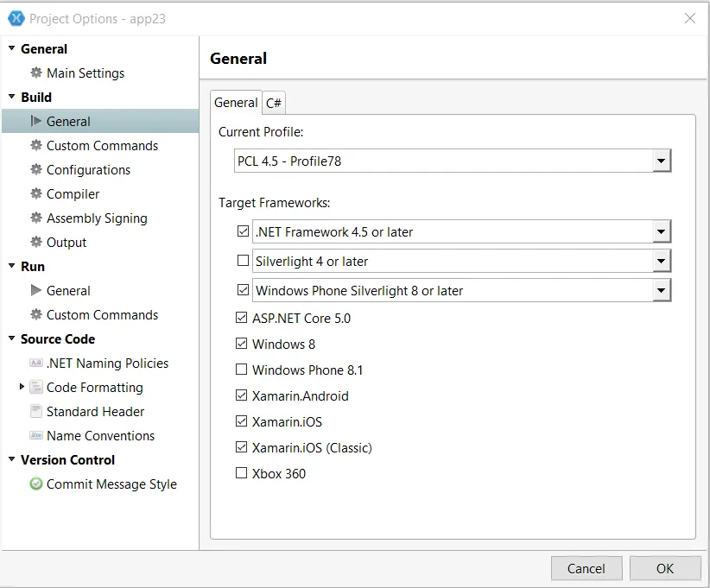710x588 pixels.
Task: Open the Current Profile dropdown
Action: (661, 161)
